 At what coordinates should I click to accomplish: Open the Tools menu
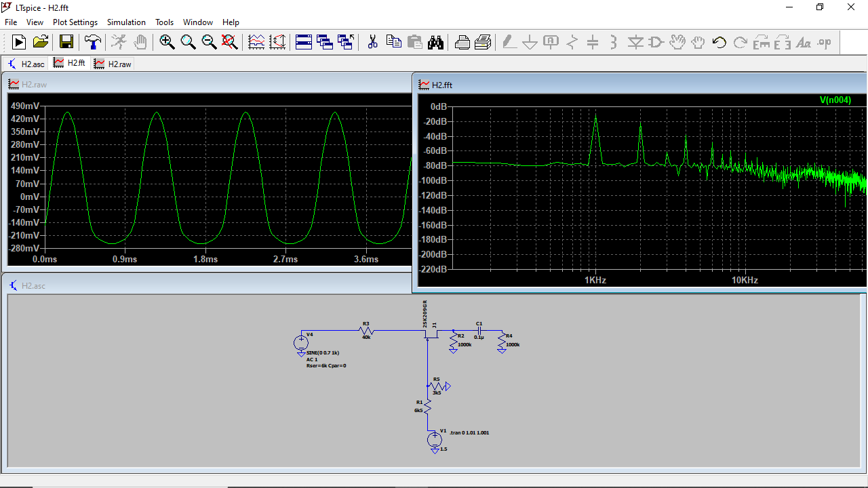click(164, 22)
